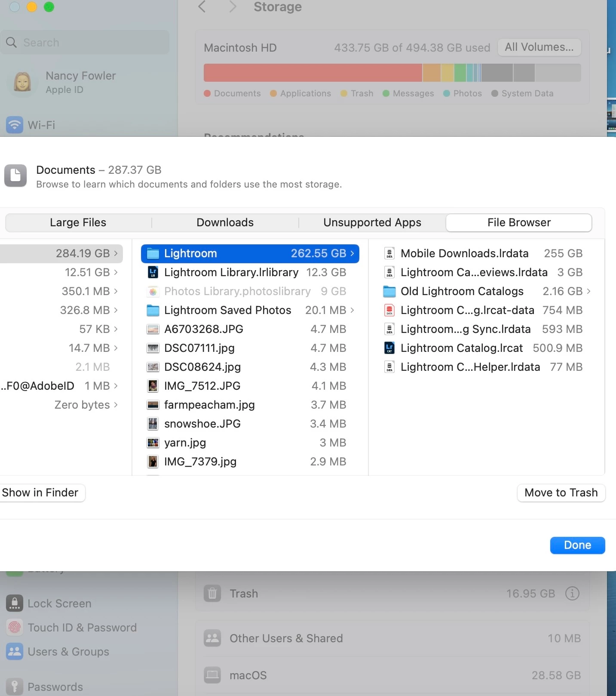Image resolution: width=616 pixels, height=696 pixels.
Task: Click the Lightroom Ca...eviews.lrdata file icon
Action: click(x=389, y=272)
